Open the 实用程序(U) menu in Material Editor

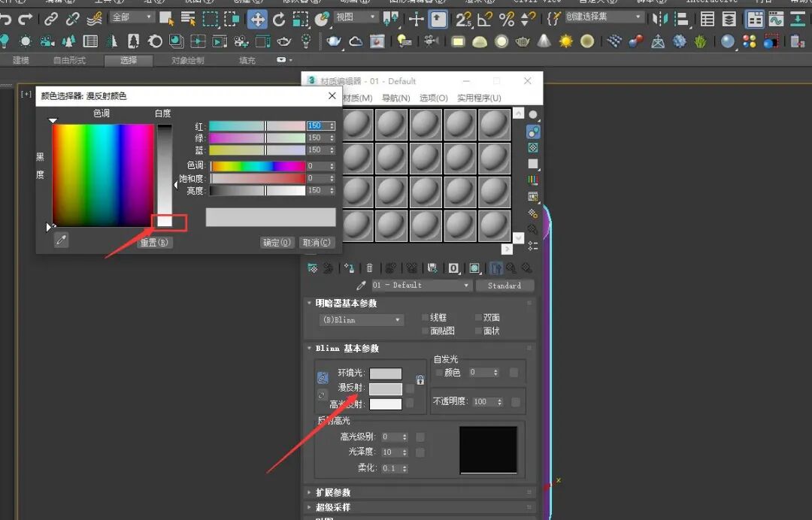click(479, 98)
